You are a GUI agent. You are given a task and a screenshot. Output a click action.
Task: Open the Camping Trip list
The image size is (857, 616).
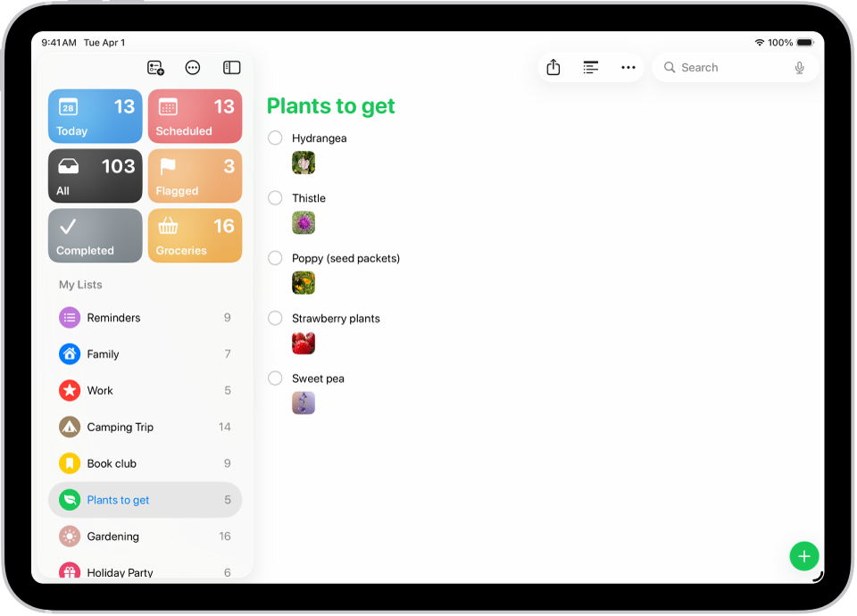[x=125, y=427]
